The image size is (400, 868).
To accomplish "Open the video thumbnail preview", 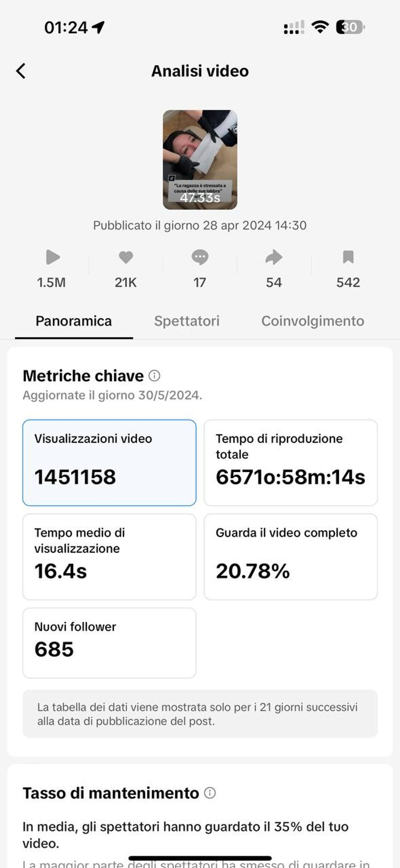I will [200, 160].
